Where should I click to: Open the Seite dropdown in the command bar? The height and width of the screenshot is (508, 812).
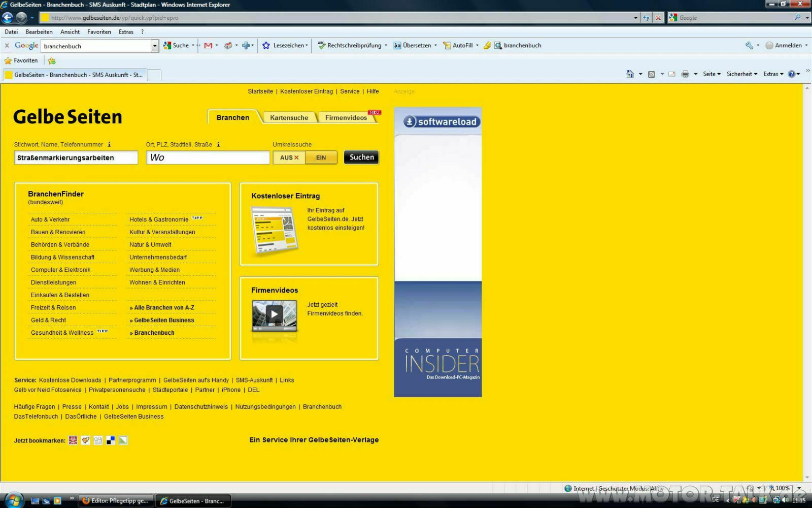[x=712, y=74]
